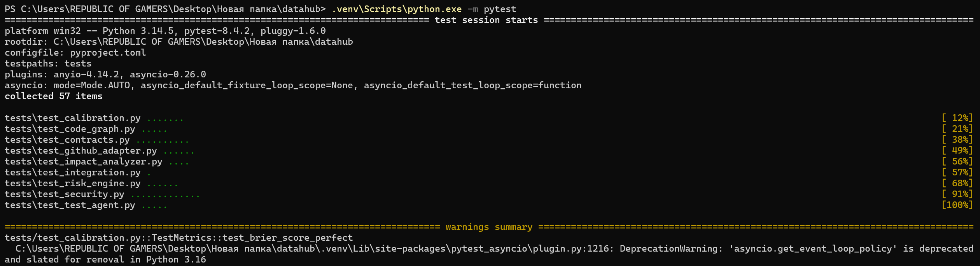Click the tests\test_code_graph.py file path
980x266 pixels.
pos(70,129)
